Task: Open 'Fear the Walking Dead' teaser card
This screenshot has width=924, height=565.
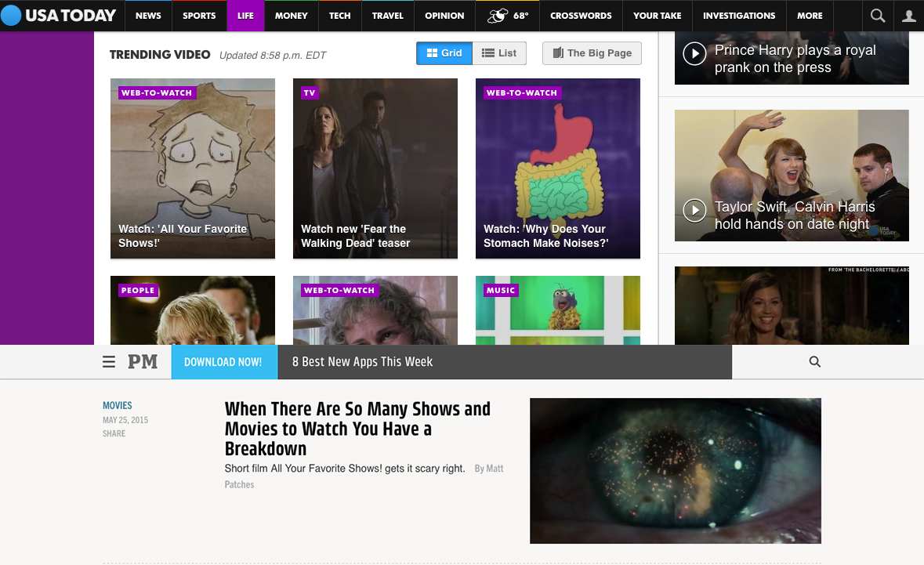Action: click(375, 168)
